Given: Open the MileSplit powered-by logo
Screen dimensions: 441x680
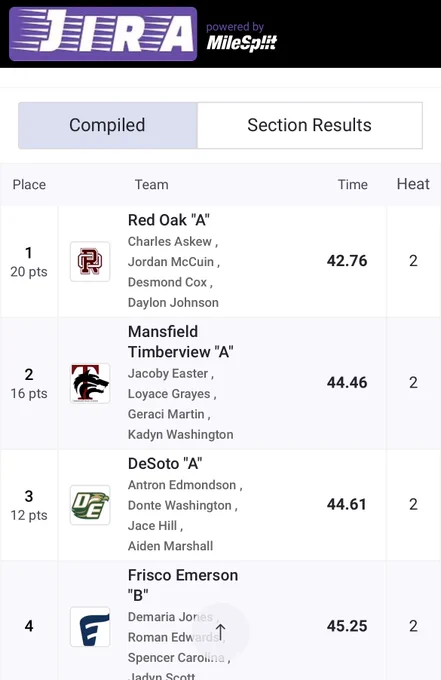Looking at the screenshot, I should (242, 37).
